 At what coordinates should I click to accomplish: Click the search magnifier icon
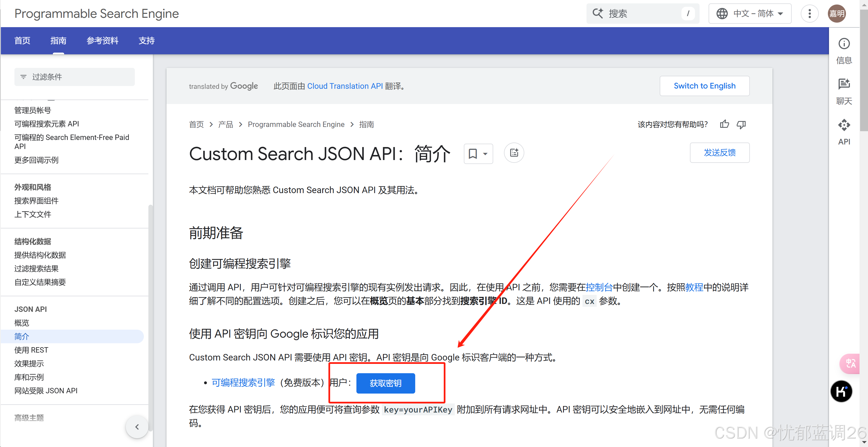(x=598, y=14)
